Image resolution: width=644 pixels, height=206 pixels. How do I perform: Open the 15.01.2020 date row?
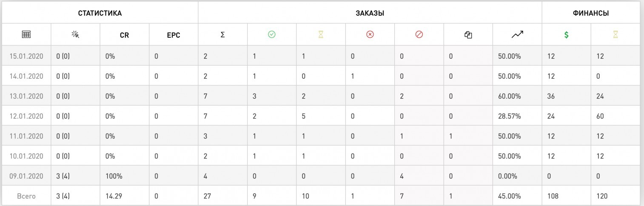tap(322, 56)
